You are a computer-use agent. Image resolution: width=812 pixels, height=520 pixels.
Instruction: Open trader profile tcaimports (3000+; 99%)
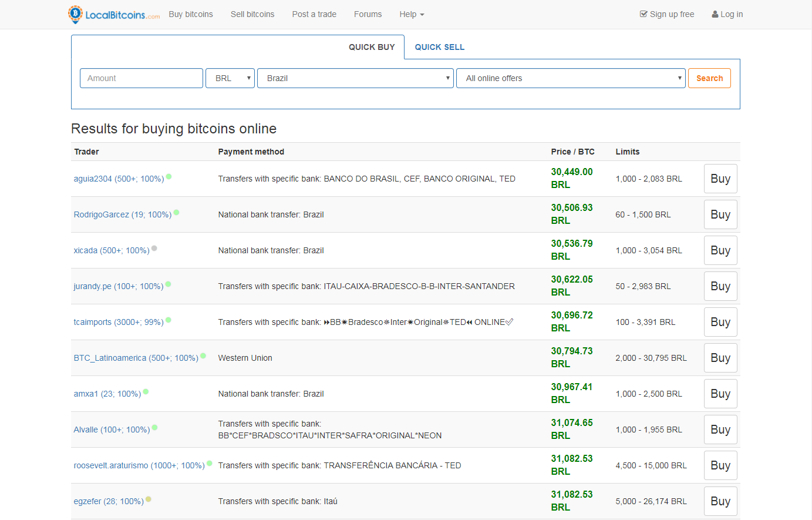(119, 322)
